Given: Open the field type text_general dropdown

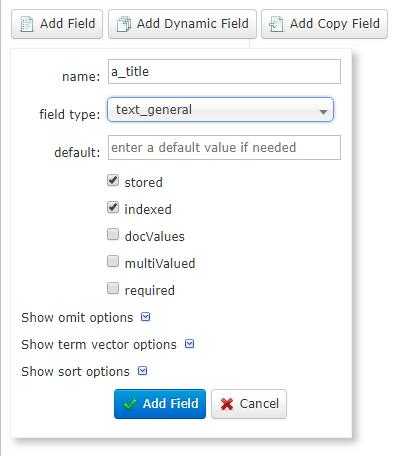Looking at the screenshot, I should 220,110.
